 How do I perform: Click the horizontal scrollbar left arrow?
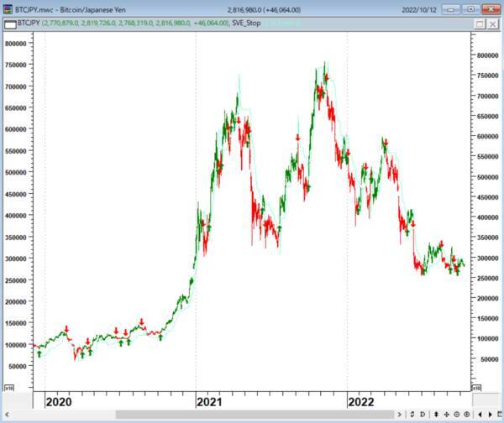pyautogui.click(x=7, y=415)
